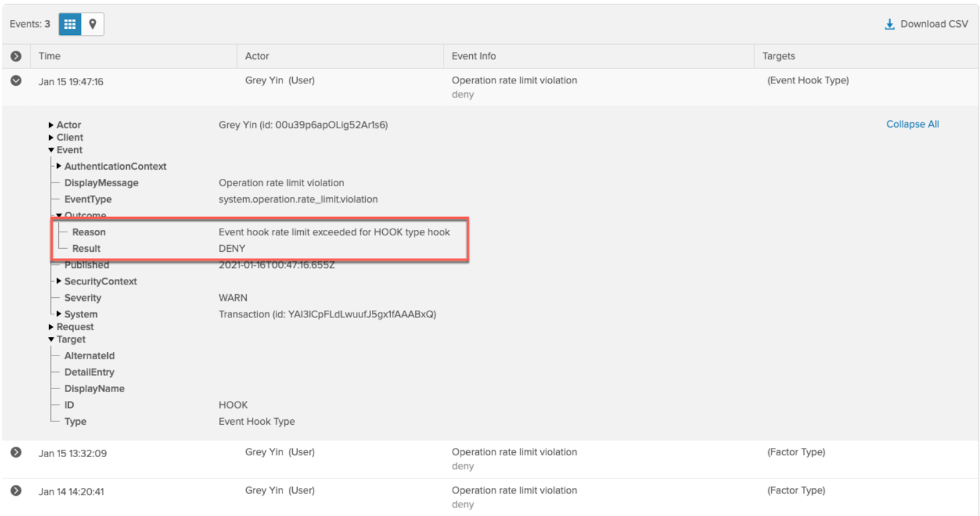Click the Collapse All link
980x516 pixels.
pos(912,124)
